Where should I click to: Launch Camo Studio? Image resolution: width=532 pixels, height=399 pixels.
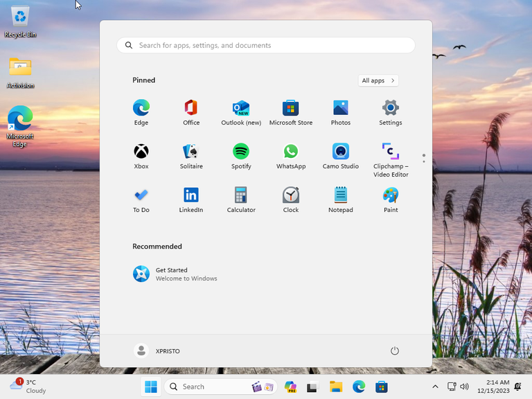pyautogui.click(x=341, y=157)
